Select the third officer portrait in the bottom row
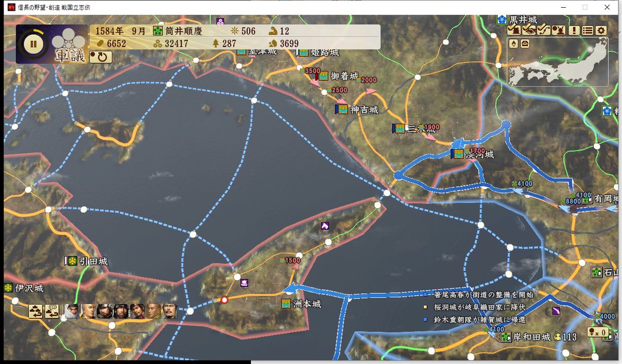This screenshot has height=364, width=622. [x=105, y=311]
